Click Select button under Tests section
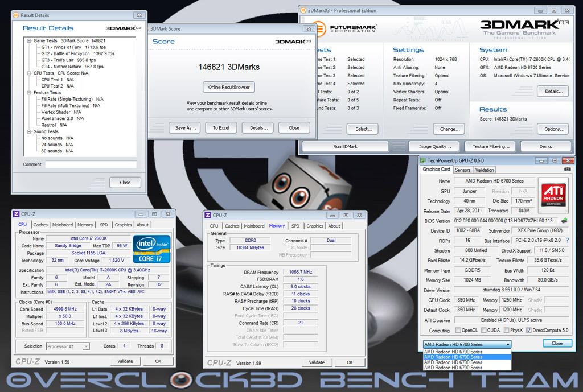This screenshot has height=392, width=583. click(x=363, y=129)
